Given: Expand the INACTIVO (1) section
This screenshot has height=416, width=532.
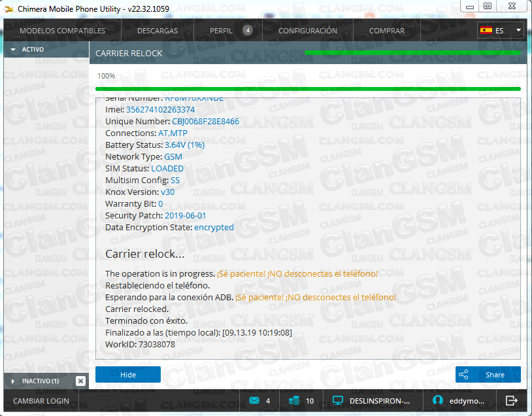Looking at the screenshot, I should [39, 381].
